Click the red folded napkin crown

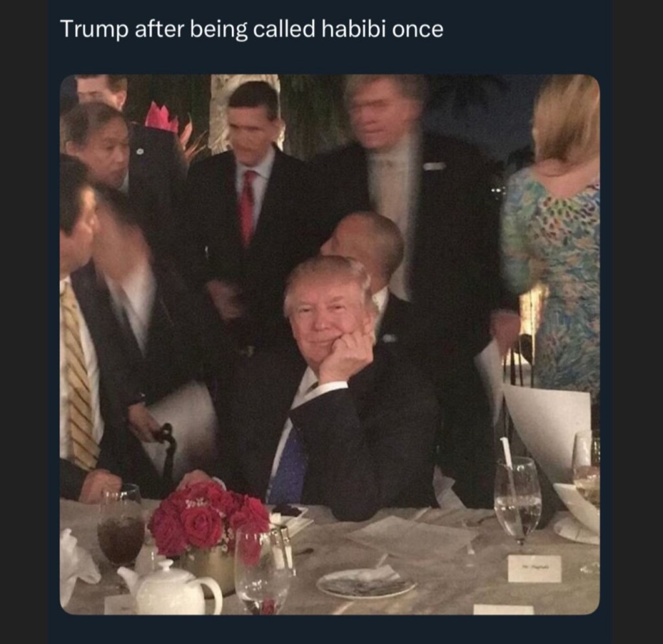161,117
